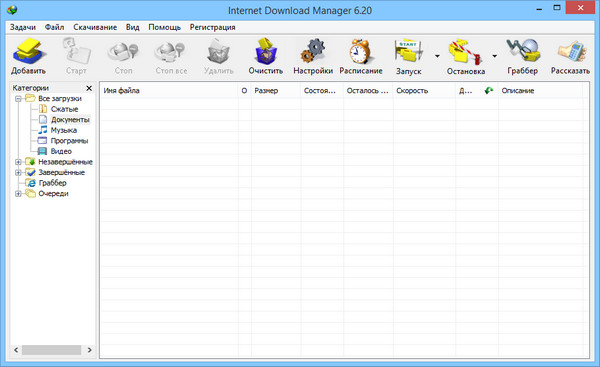
Task: Sort by the Скорость column header
Action: (x=424, y=91)
